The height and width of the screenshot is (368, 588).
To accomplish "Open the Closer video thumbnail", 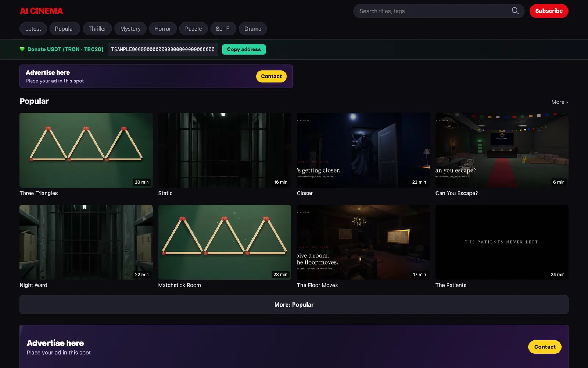I will (x=363, y=150).
